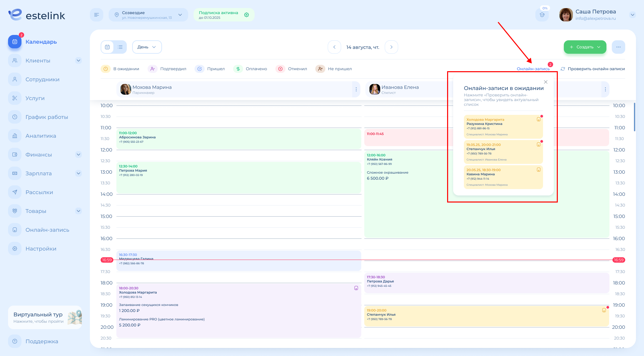Go to next day arrow
This screenshot has height=356, width=644.
tap(391, 47)
